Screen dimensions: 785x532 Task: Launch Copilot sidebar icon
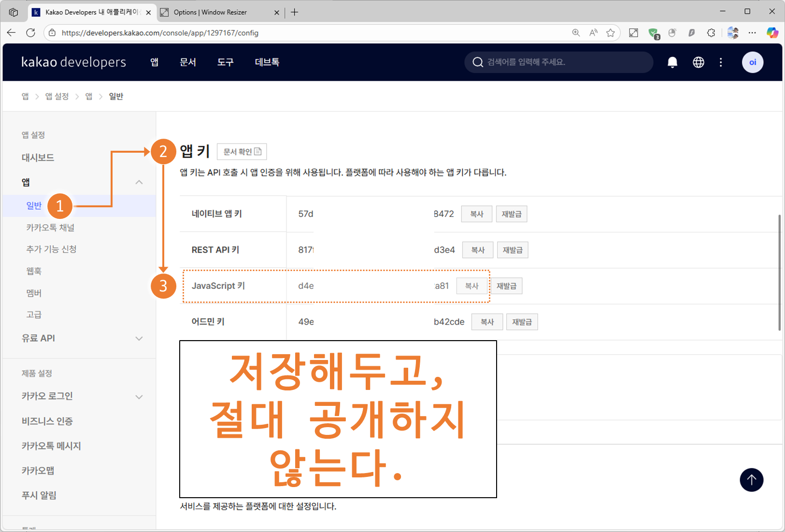point(772,33)
